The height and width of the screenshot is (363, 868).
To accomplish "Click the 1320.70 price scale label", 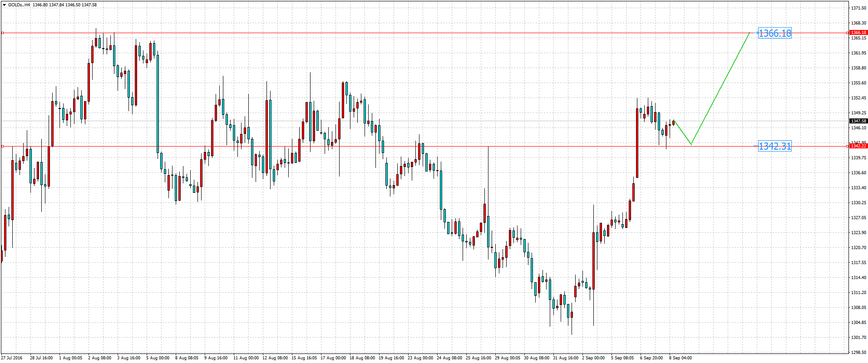I will (858, 248).
